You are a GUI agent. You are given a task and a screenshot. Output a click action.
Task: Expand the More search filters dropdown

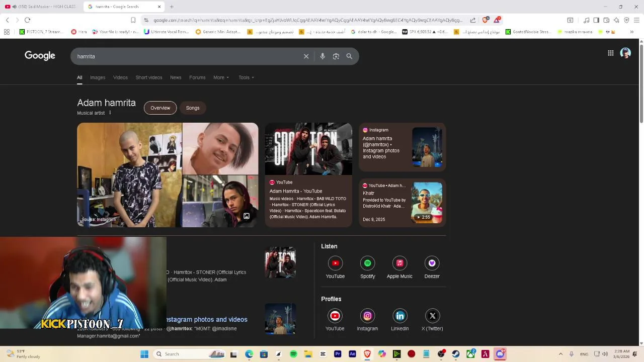(221, 77)
